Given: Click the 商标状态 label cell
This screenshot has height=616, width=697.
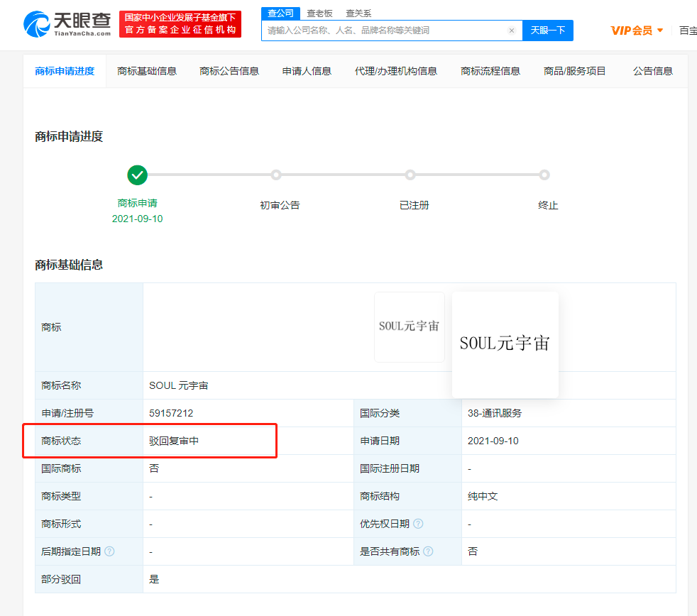Looking at the screenshot, I should 89,441.
